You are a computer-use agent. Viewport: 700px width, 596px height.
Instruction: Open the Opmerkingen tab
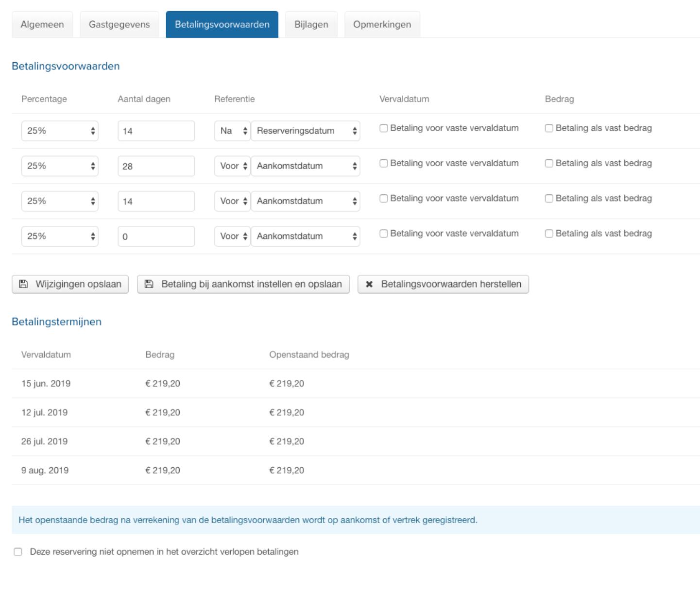point(382,25)
